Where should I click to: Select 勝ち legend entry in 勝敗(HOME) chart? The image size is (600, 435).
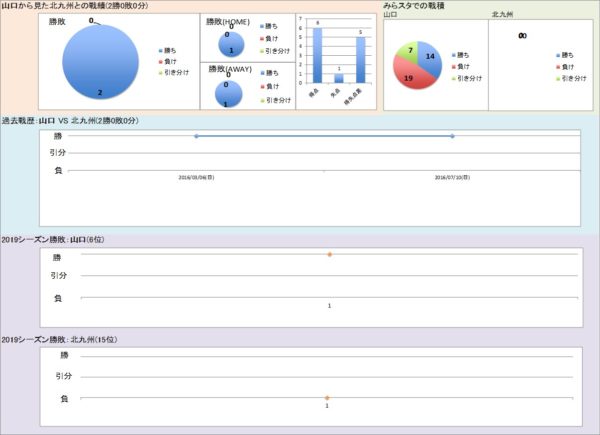(x=269, y=26)
